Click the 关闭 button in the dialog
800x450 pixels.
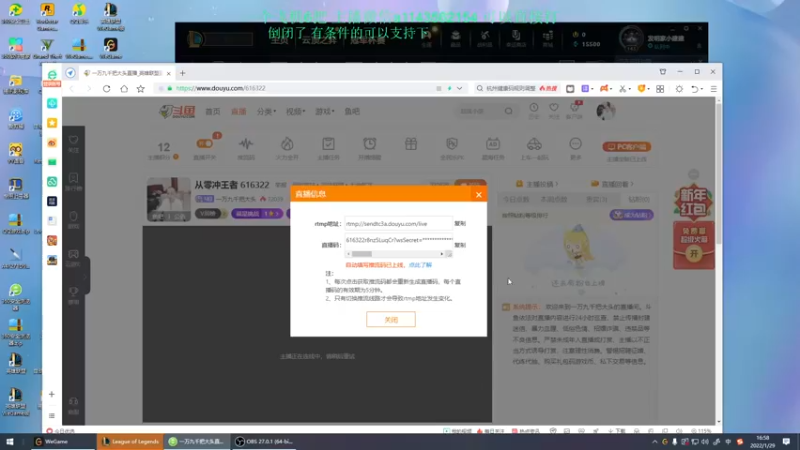point(391,319)
